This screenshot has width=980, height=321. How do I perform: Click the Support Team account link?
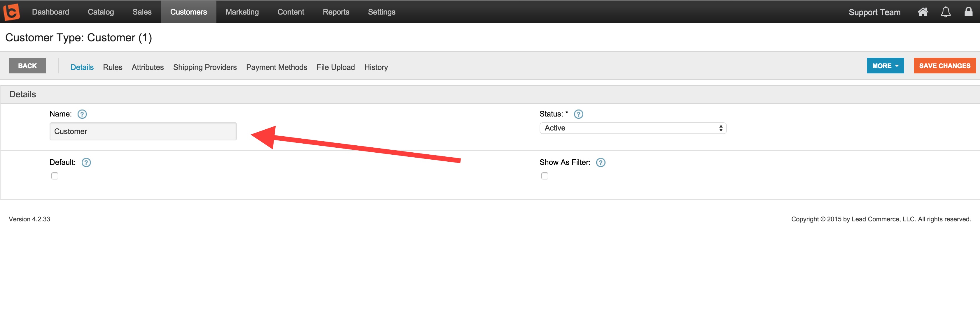click(x=874, y=12)
